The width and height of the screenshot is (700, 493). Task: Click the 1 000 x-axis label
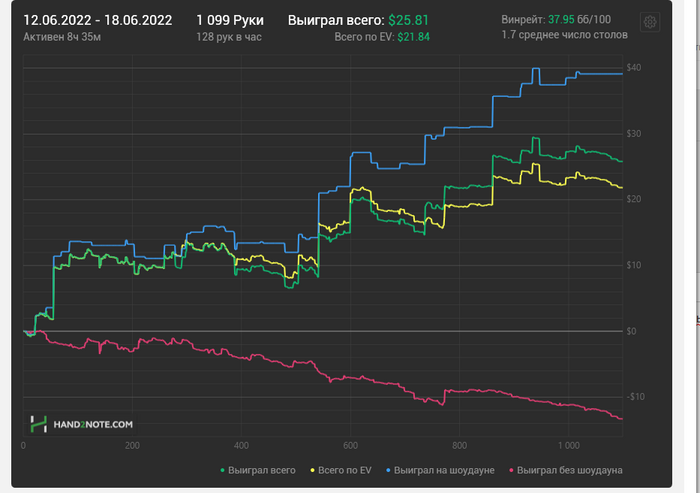click(x=569, y=446)
